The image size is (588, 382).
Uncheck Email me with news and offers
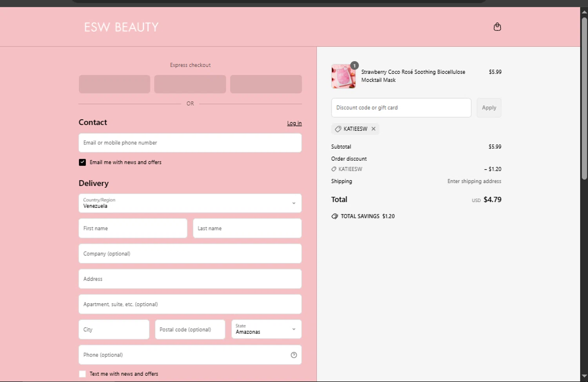pos(82,162)
